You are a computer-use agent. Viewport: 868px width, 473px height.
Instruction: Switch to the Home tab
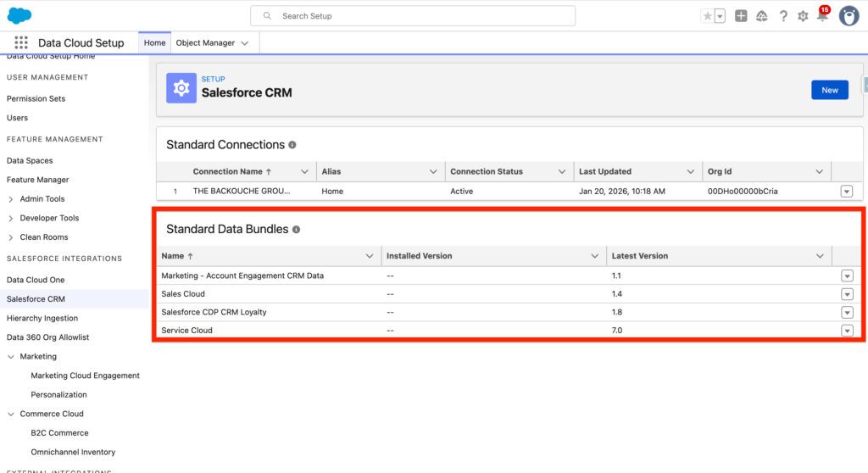[x=155, y=42]
